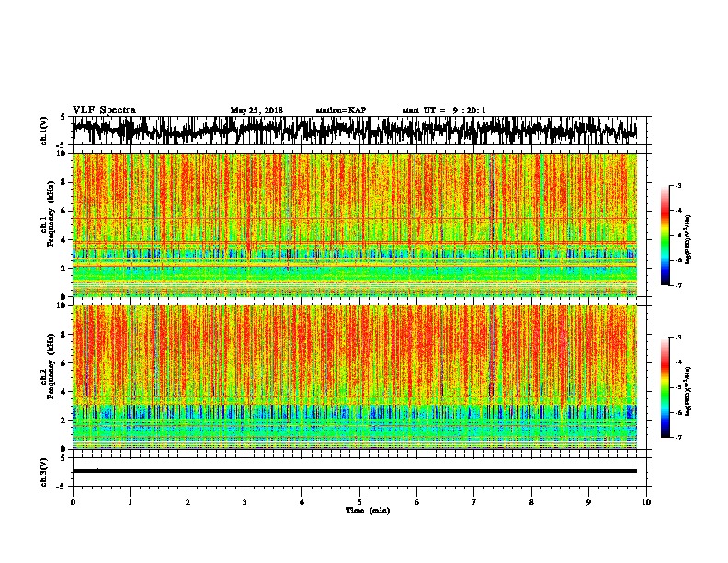728x563 pixels.
Task: Click the ch.1 PSD color bar
Action: coord(665,236)
